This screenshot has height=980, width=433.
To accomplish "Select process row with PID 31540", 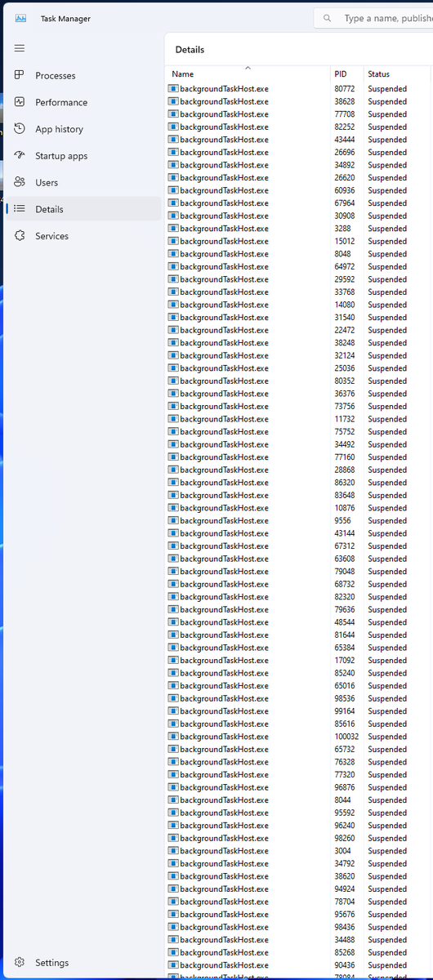I will tap(299, 318).
